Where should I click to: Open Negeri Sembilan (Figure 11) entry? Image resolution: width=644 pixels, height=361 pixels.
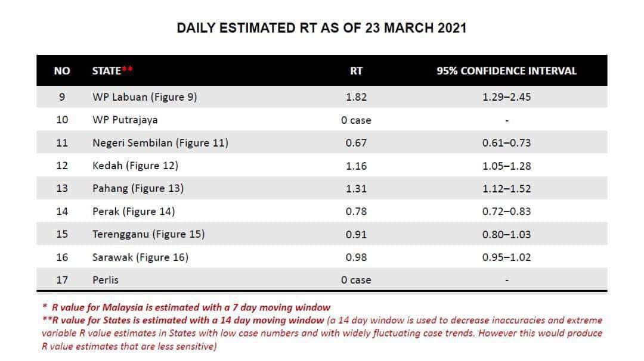160,143
